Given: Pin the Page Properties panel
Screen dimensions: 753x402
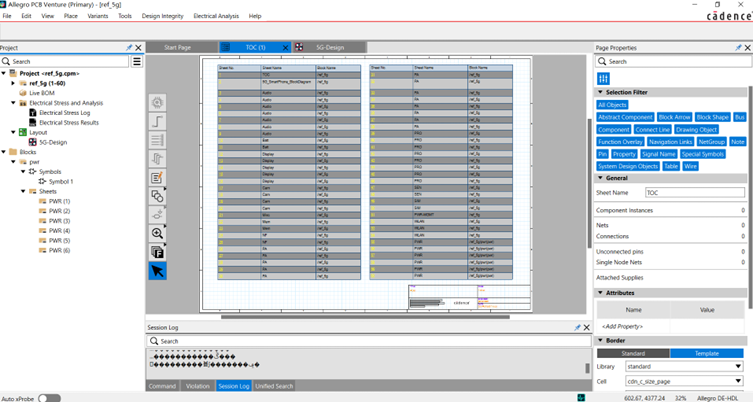Looking at the screenshot, I should click(x=738, y=48).
